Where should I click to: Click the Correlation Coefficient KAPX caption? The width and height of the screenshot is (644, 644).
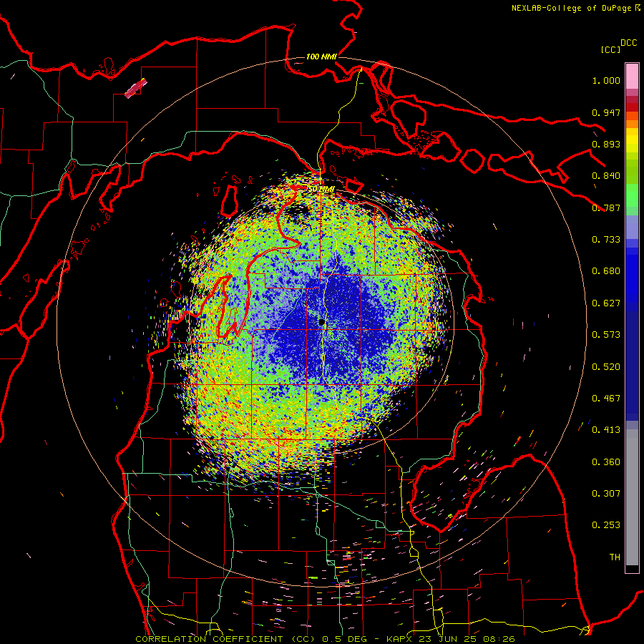click(x=325, y=639)
